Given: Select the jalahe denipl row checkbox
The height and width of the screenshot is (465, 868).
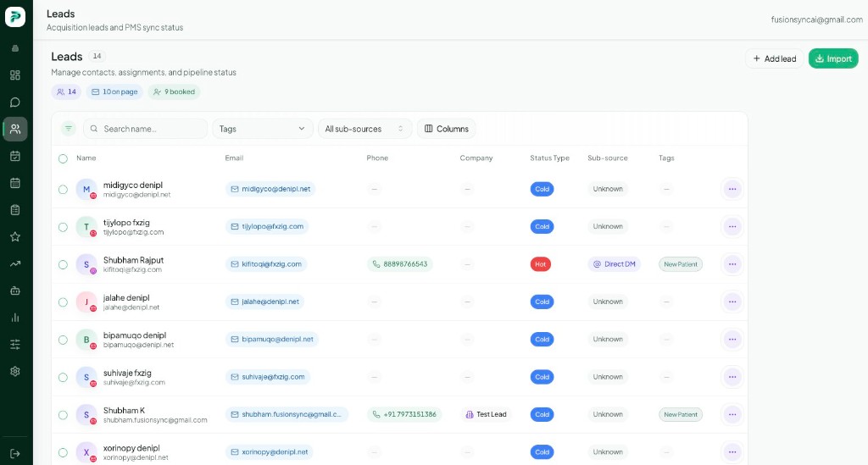Looking at the screenshot, I should [x=63, y=302].
